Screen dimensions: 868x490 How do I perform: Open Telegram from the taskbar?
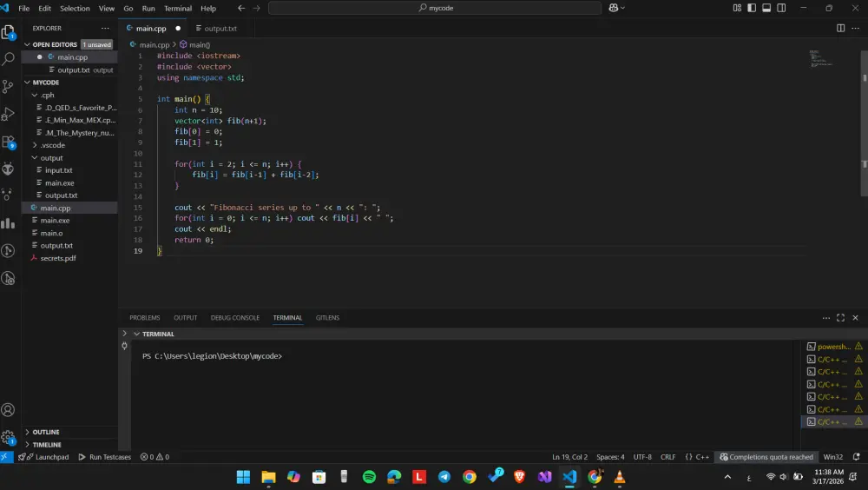[x=444, y=477]
